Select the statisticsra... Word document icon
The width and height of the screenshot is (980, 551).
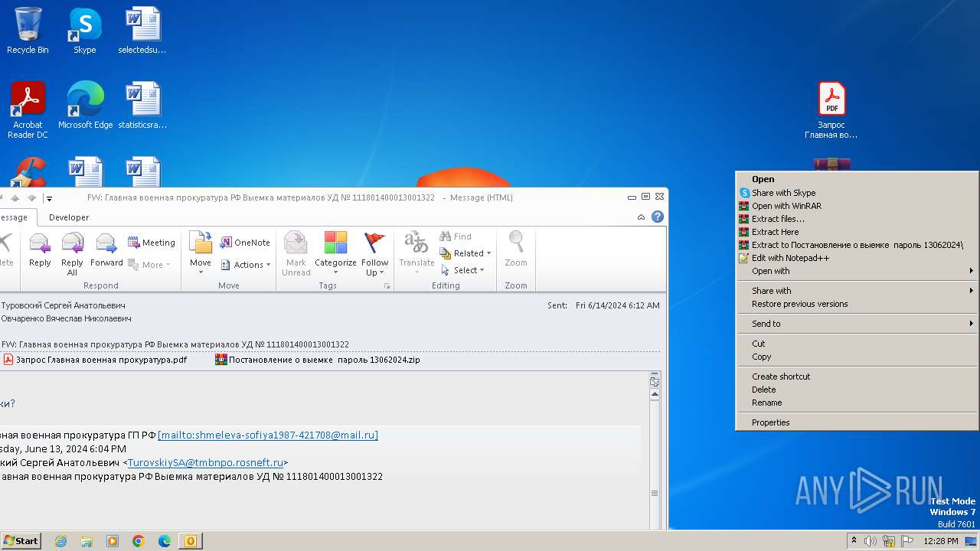point(142,105)
